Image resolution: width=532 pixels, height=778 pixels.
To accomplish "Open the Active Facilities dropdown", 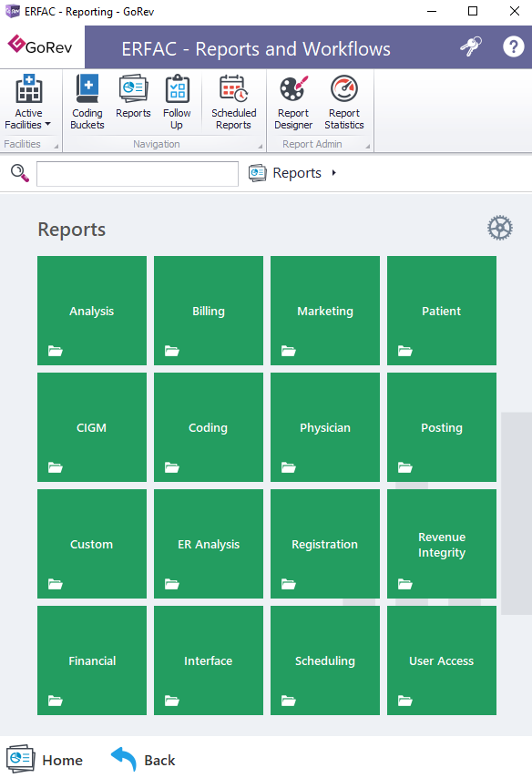I will [x=28, y=102].
